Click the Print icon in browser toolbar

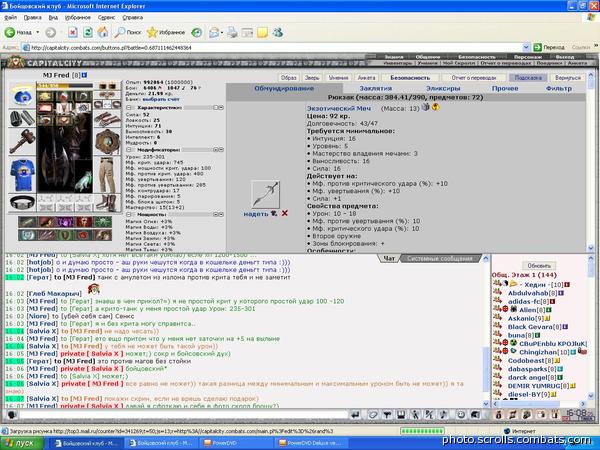coord(232,33)
